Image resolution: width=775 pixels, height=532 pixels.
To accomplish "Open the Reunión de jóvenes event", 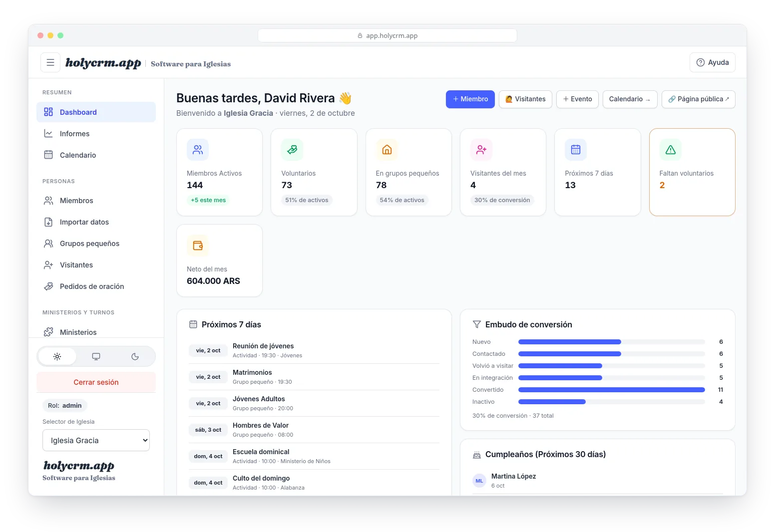I will [314, 350].
